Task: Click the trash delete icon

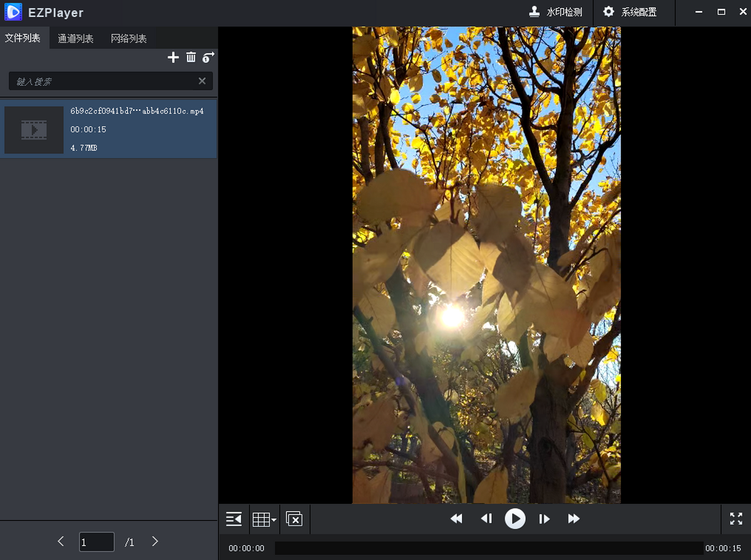Action: 191,58
